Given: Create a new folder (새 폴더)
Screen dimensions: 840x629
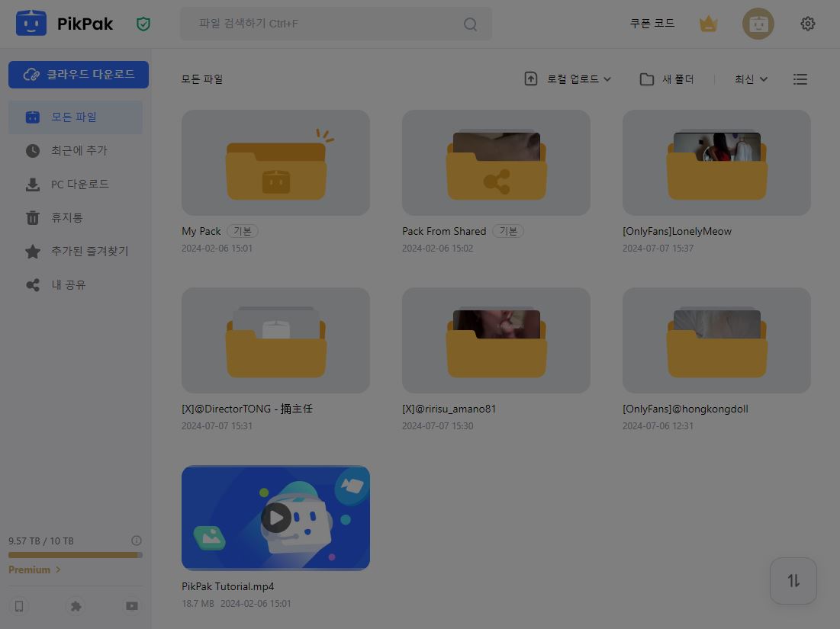Looking at the screenshot, I should 667,79.
